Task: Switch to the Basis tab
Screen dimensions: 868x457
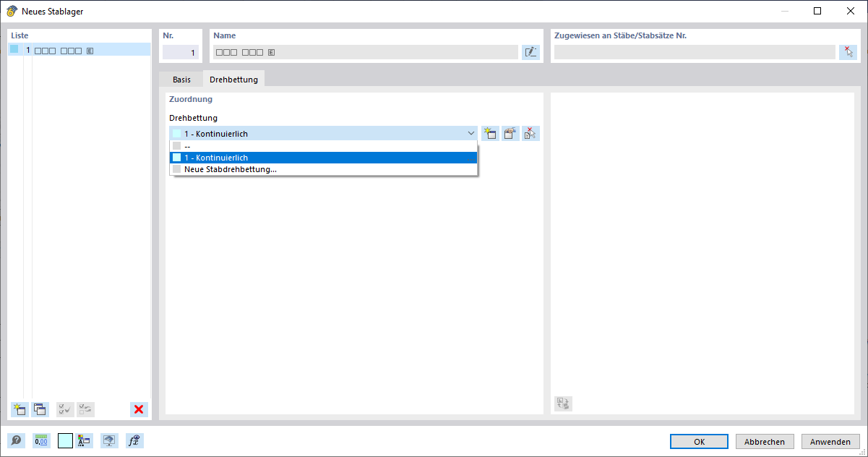Action: pyautogui.click(x=181, y=79)
